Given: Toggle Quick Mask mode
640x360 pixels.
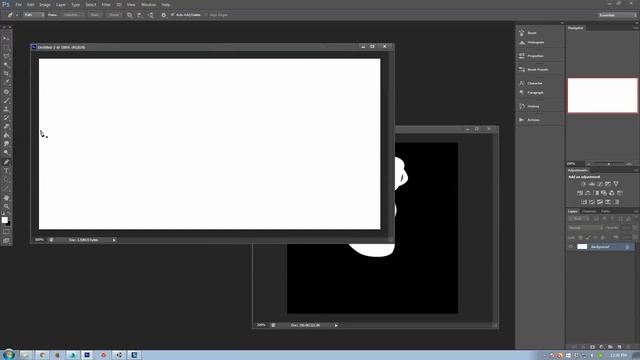Looking at the screenshot, I should (6, 232).
